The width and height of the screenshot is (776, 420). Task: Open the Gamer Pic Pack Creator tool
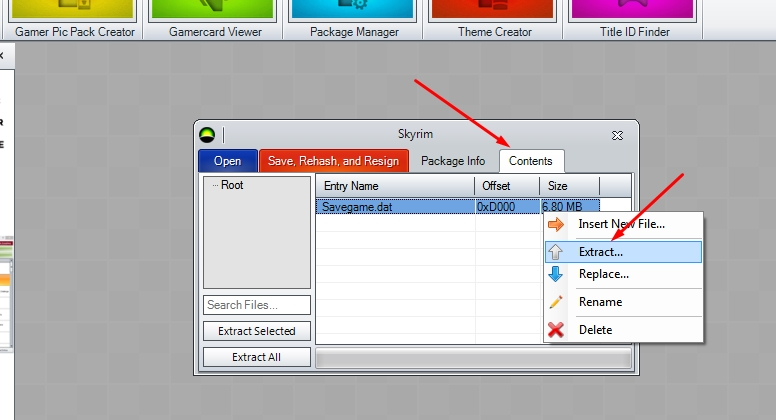pyautogui.click(x=73, y=19)
